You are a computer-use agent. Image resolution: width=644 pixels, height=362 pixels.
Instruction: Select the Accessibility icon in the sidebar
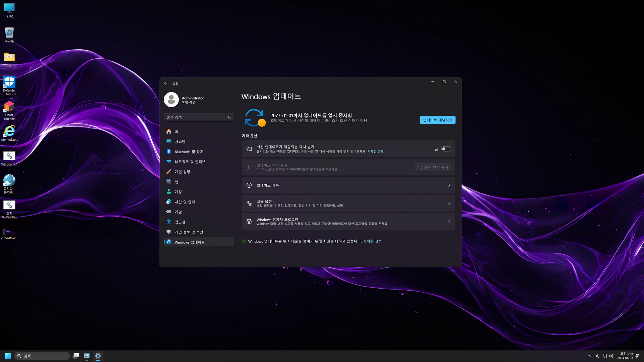click(x=169, y=222)
